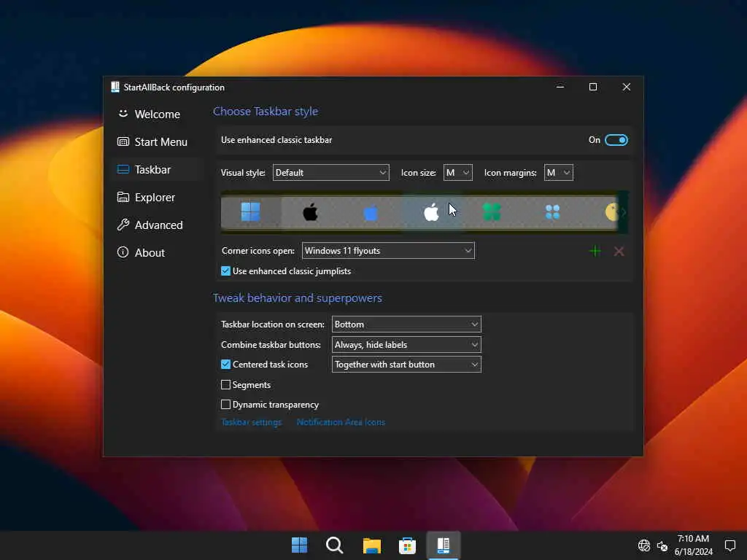Click StartAllBack icon on the taskbar
747x560 pixels.
coord(444,545)
